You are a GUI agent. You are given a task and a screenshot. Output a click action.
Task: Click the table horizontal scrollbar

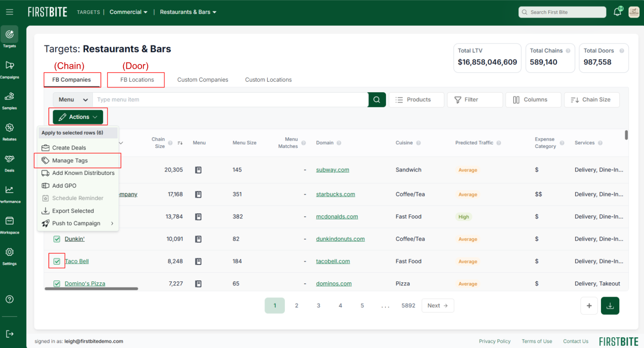point(91,289)
